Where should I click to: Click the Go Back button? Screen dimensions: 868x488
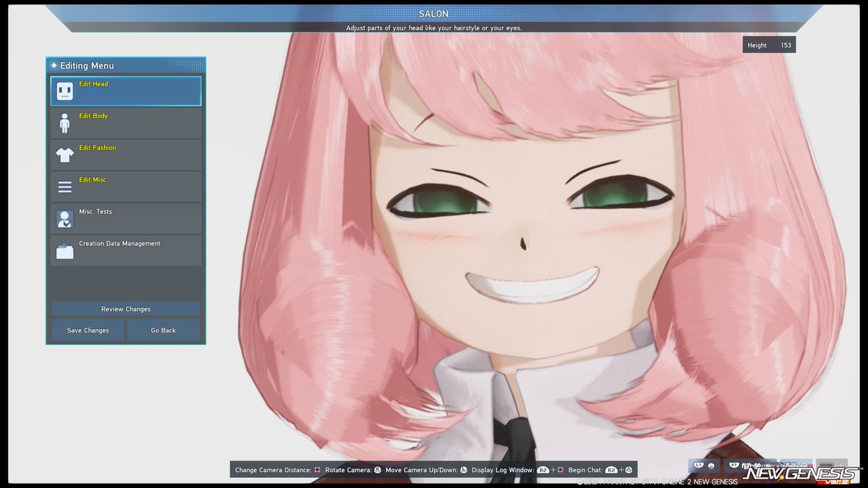pyautogui.click(x=163, y=330)
